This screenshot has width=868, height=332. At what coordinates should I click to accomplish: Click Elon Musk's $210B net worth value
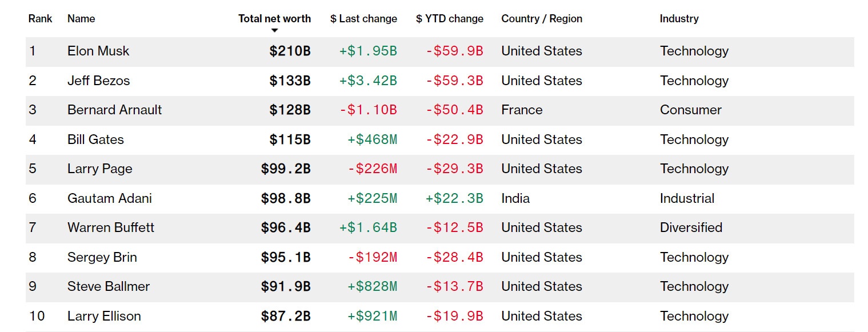tap(290, 51)
